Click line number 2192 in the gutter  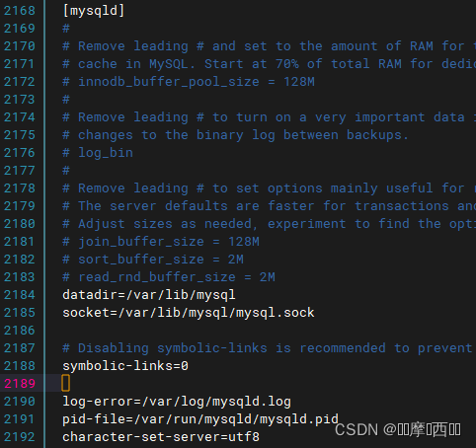20,437
